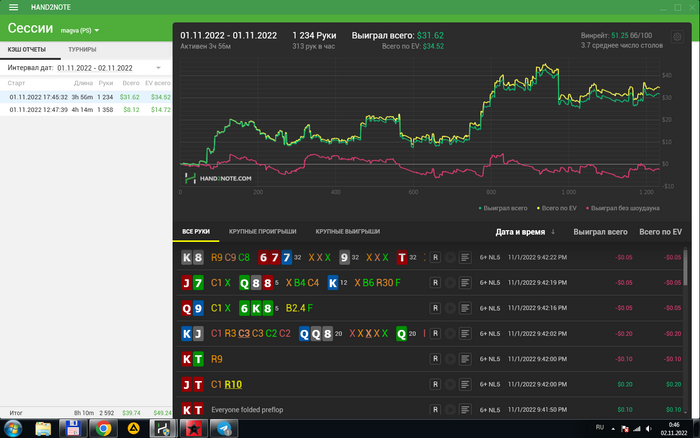
Task: Open replayer R for K8 hand
Action: pyautogui.click(x=435, y=257)
